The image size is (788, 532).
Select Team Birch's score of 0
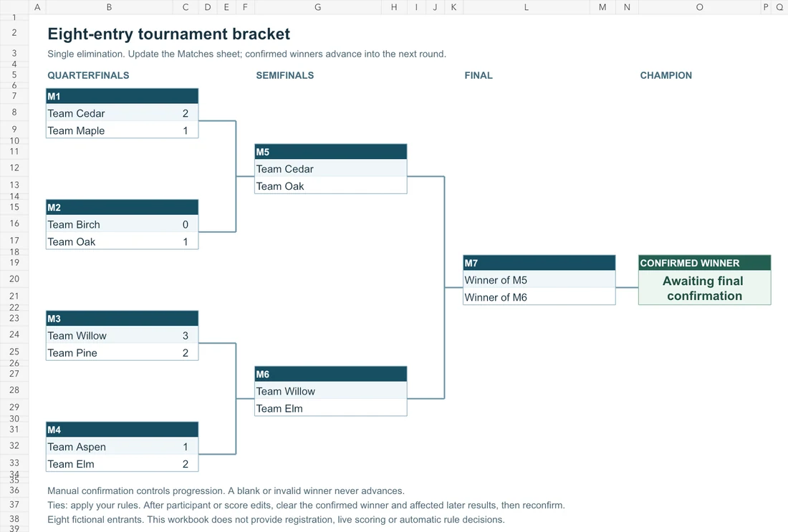click(186, 225)
